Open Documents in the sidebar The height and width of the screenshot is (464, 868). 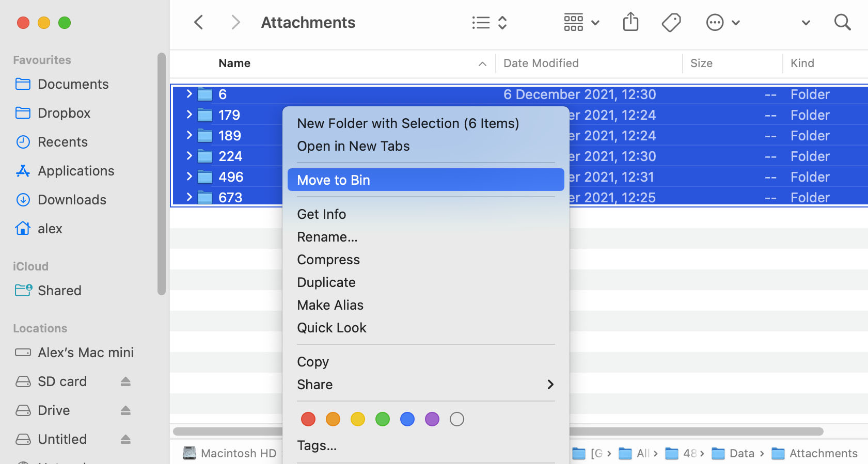coord(73,84)
